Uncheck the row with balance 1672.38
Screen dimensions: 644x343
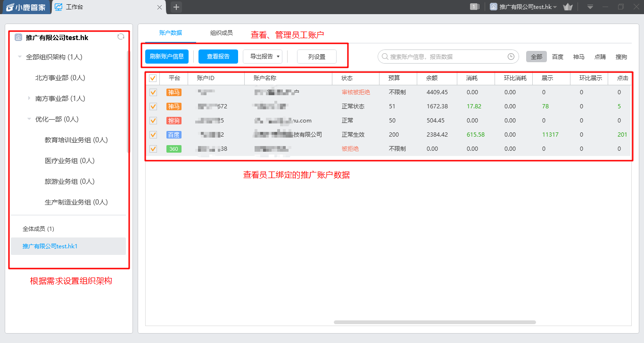pyautogui.click(x=153, y=106)
